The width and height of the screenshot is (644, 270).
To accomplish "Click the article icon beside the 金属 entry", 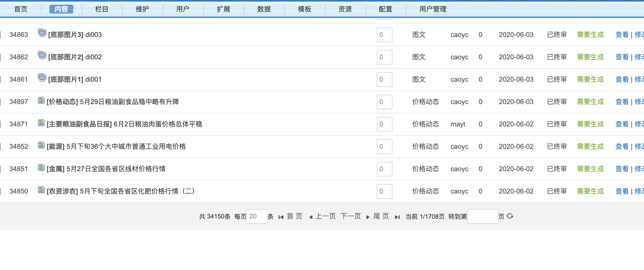I will click(41, 168).
